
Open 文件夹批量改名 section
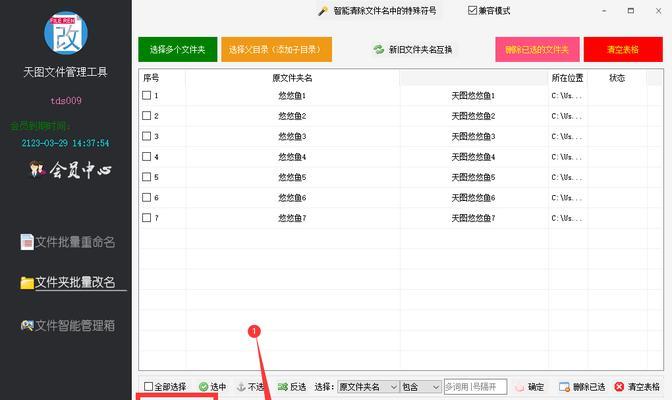coord(68,283)
